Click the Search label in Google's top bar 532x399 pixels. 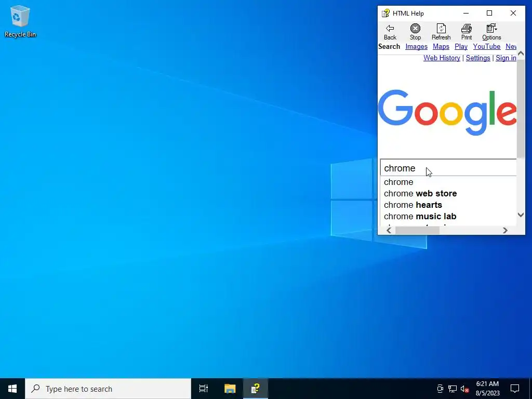pyautogui.click(x=389, y=46)
